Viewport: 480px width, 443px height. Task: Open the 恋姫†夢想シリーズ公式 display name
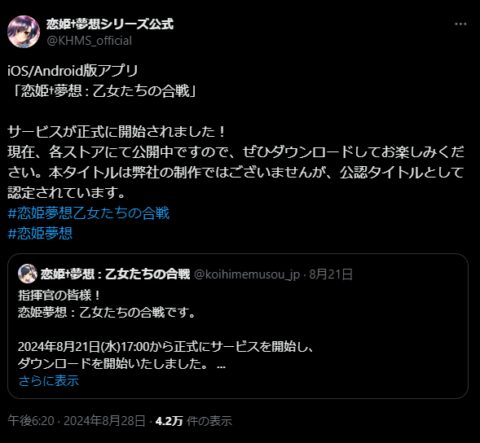tap(110, 24)
